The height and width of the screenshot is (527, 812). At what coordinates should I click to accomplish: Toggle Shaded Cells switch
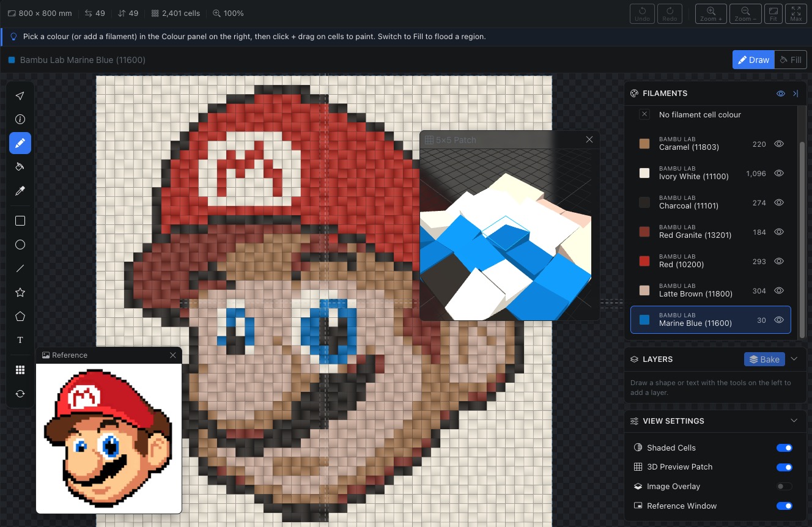coord(784,448)
